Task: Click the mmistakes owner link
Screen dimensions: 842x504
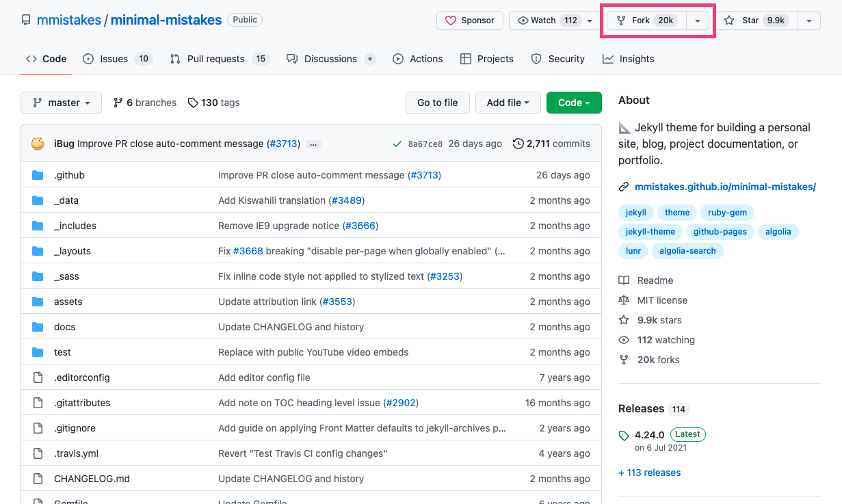Action: [68, 21]
